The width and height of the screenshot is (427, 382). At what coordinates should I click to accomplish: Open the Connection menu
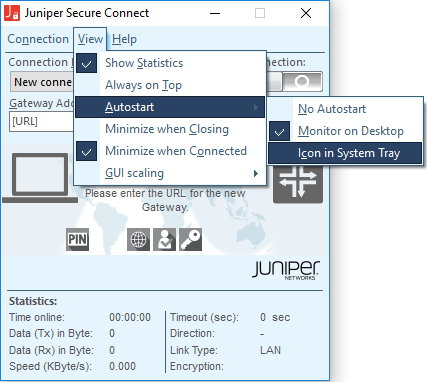pyautogui.click(x=38, y=39)
